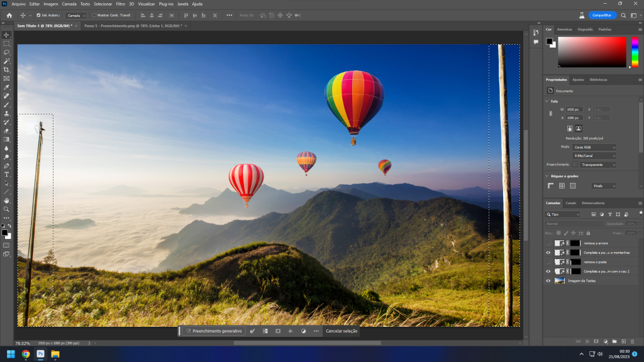Switch to the Canais tab
This screenshot has height=362, width=644.
pyautogui.click(x=570, y=203)
